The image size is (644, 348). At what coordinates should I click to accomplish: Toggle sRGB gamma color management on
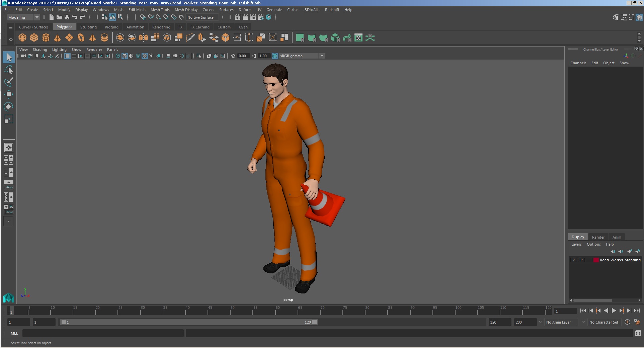275,56
